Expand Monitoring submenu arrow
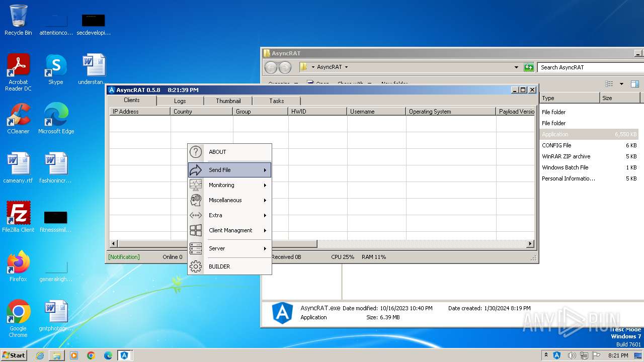This screenshot has height=362, width=644. pyautogui.click(x=265, y=185)
